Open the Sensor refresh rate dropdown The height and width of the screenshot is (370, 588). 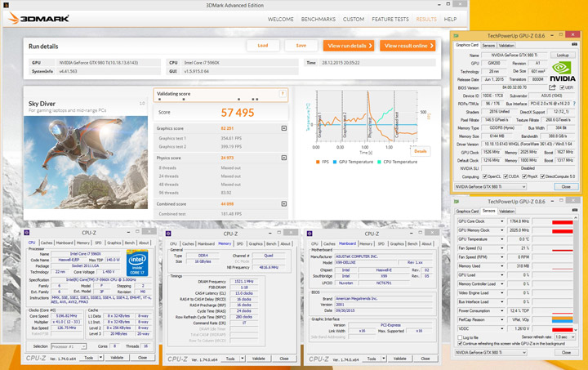click(564, 337)
